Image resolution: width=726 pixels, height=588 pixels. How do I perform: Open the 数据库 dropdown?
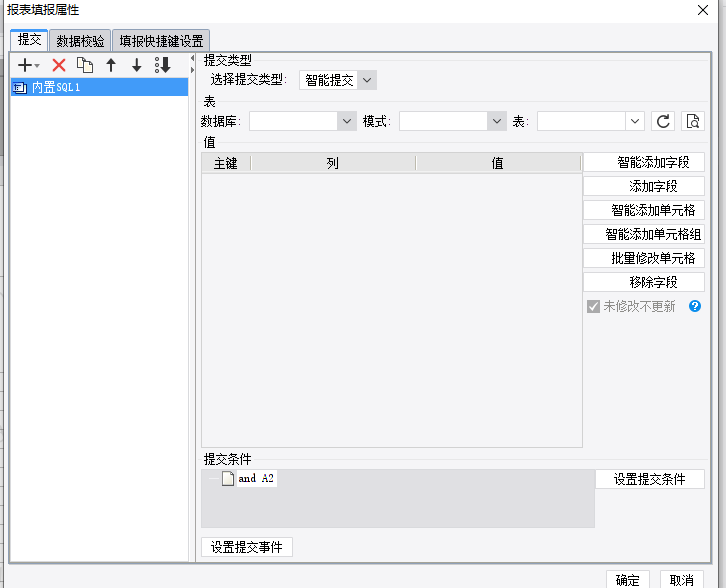pyautogui.click(x=346, y=121)
